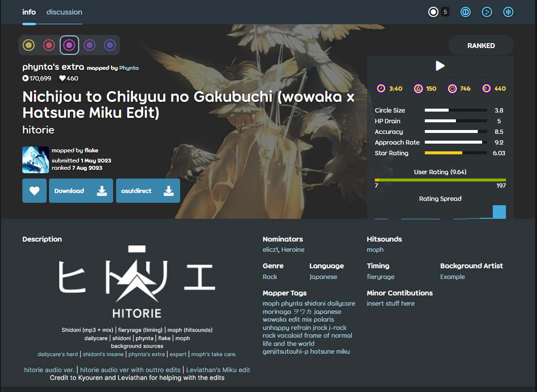Select the osu!taiko mode icon

click(x=466, y=12)
